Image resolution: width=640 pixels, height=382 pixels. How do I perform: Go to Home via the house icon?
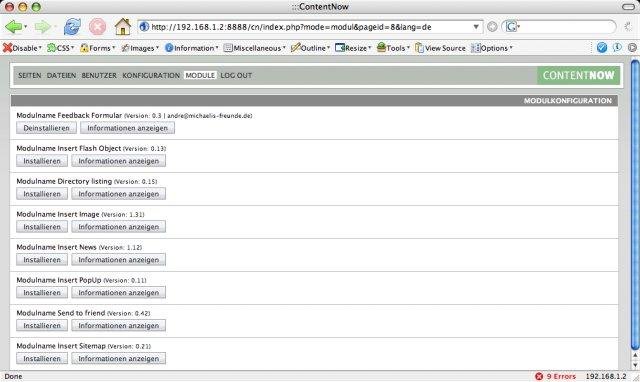(123, 27)
